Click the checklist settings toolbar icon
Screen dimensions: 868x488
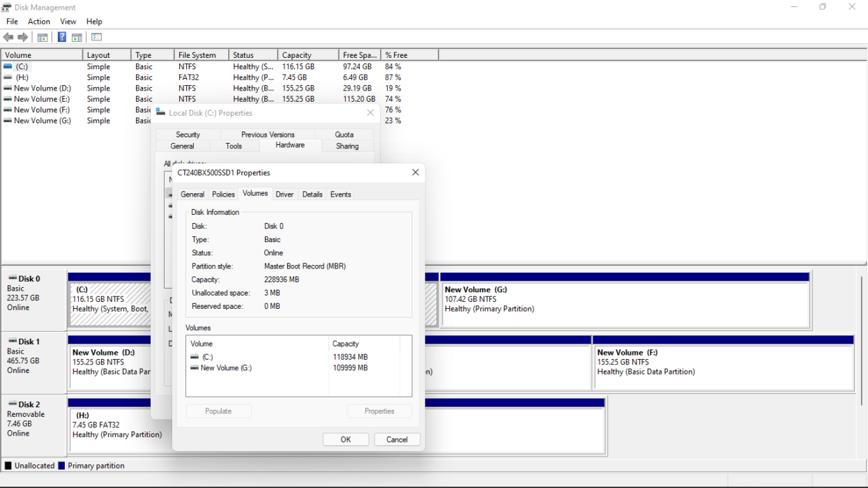(x=97, y=38)
